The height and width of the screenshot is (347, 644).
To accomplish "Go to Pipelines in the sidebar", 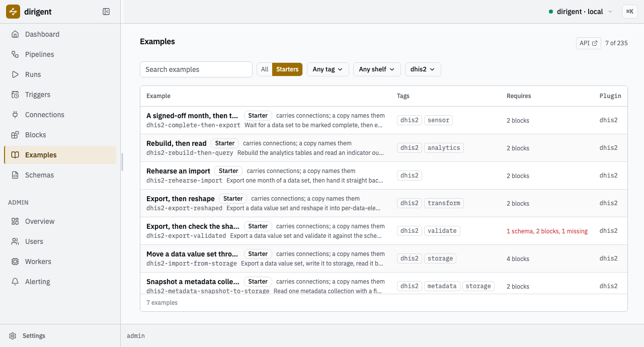I will [60, 54].
